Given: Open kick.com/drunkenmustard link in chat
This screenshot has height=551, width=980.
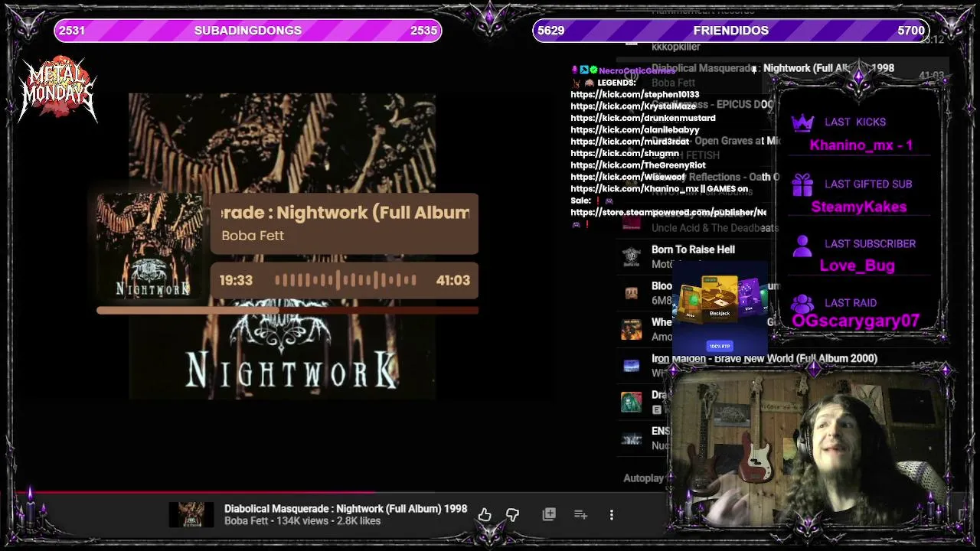Looking at the screenshot, I should pyautogui.click(x=643, y=118).
